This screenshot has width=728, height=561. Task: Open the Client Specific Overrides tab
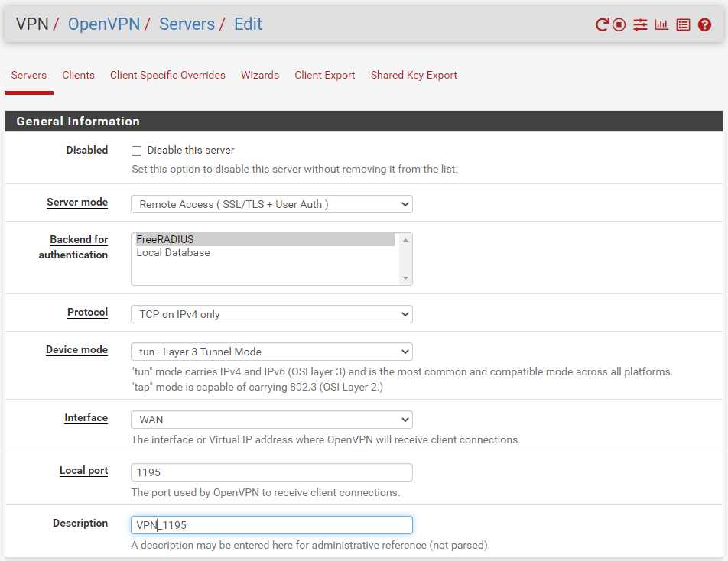pos(167,75)
